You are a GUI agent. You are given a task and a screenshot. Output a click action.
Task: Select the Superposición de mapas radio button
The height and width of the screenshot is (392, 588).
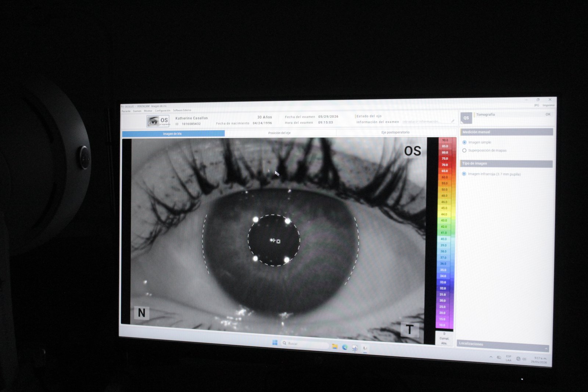coord(465,150)
